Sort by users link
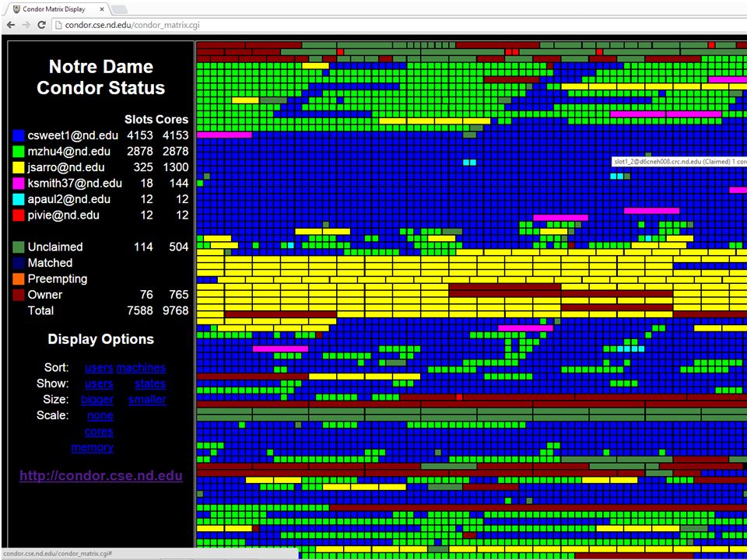 tap(99, 368)
